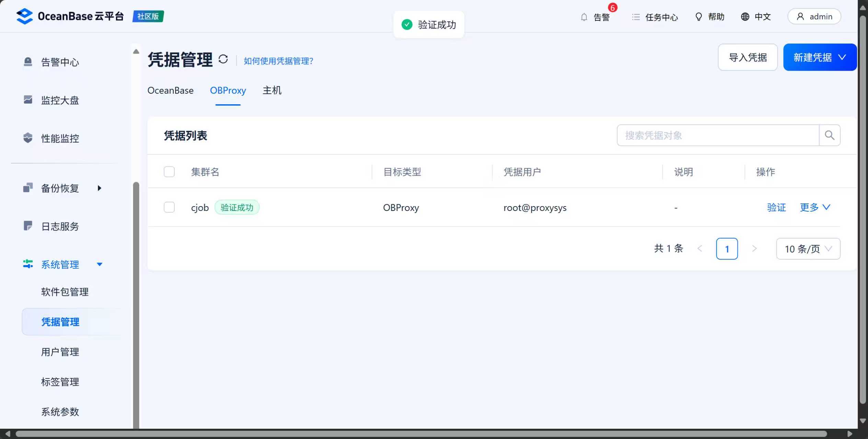Click the sidebar scroll-up arrow
Image resolution: width=868 pixels, height=439 pixels.
pyautogui.click(x=136, y=51)
